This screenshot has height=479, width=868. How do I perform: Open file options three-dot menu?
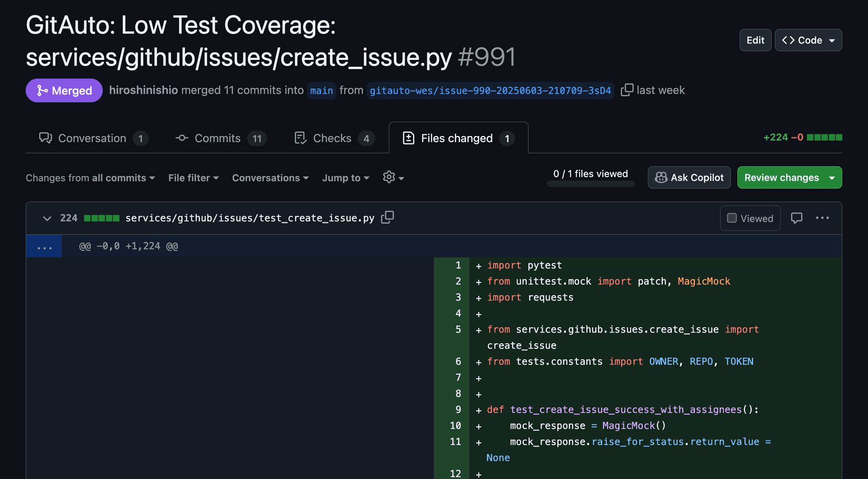[x=822, y=218]
